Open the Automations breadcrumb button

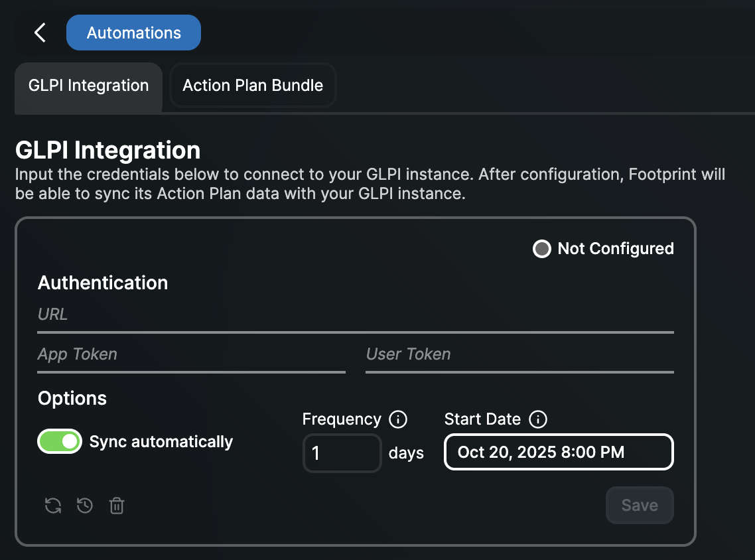tap(133, 33)
